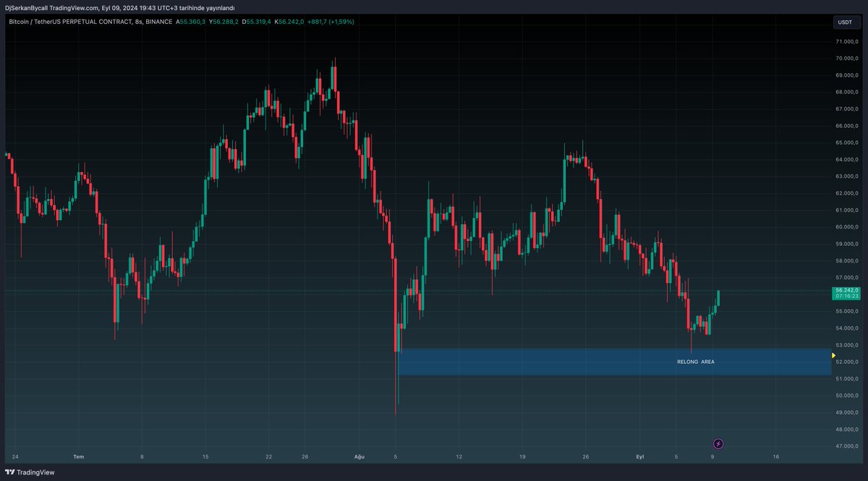Click the 49.000,0 price axis label

[x=846, y=413]
